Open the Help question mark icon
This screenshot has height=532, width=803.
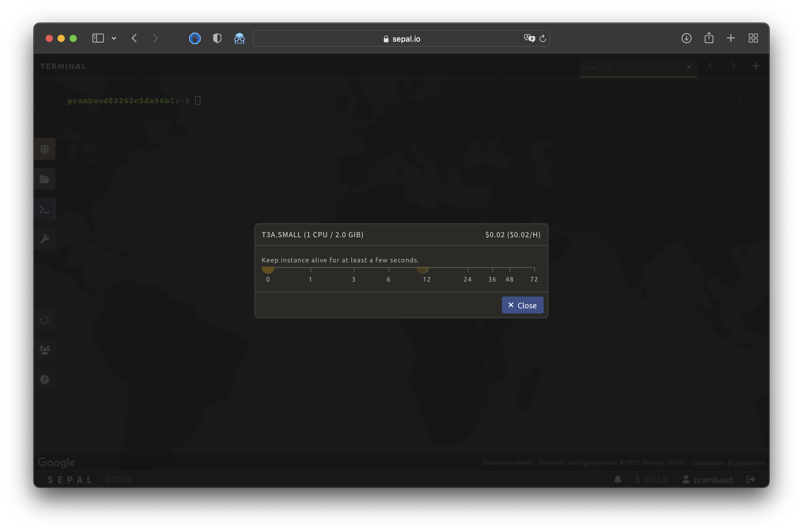coord(44,379)
